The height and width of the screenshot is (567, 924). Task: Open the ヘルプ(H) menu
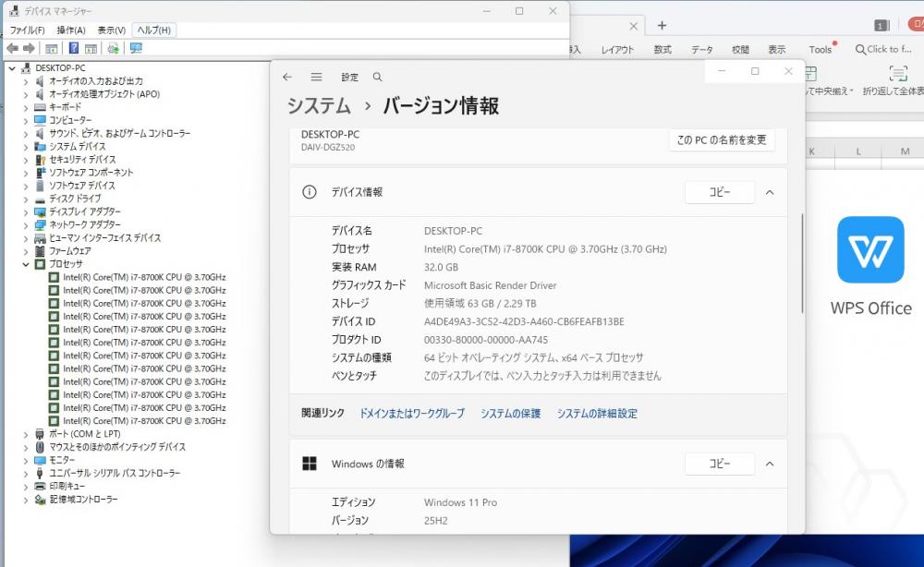tap(153, 30)
